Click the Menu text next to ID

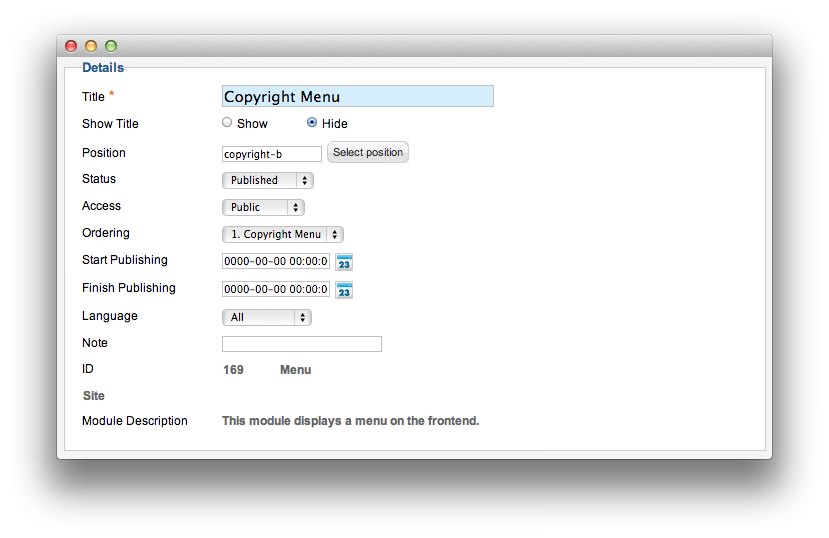296,370
